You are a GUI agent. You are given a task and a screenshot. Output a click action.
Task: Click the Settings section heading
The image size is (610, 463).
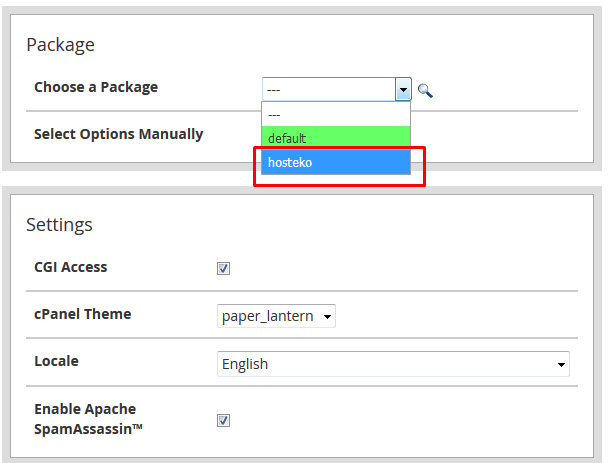click(x=60, y=225)
